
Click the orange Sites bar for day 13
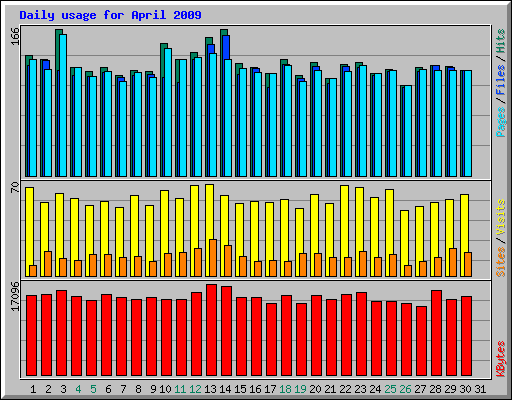(213, 258)
